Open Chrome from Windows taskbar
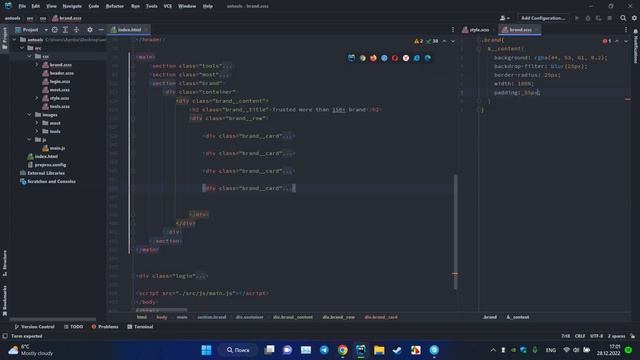 [342, 350]
